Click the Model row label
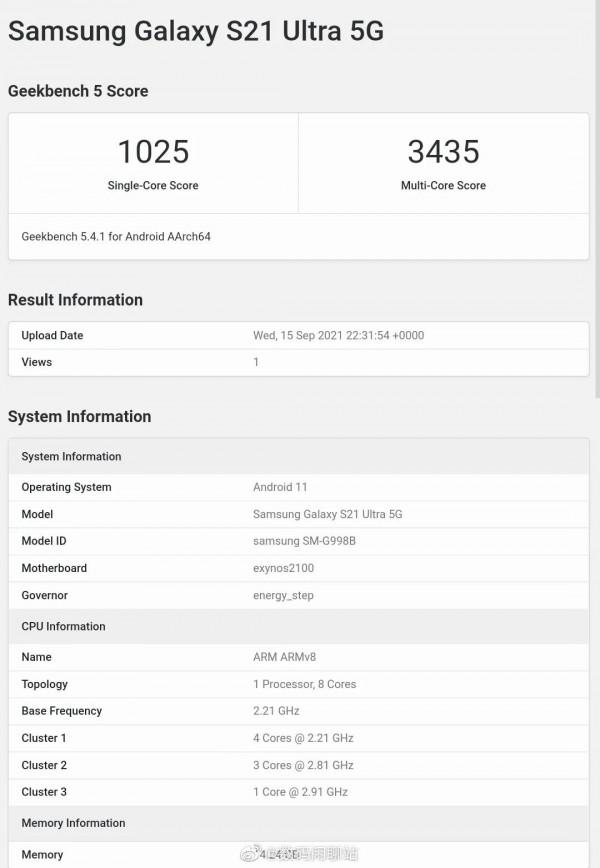Viewport: 600px width, 868px height. point(37,514)
